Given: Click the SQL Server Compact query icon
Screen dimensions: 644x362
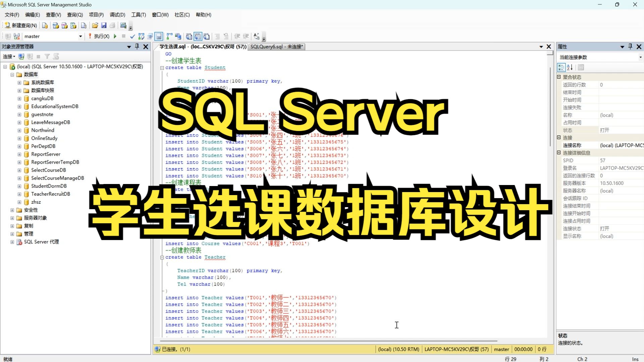Looking at the screenshot, I should (84, 25).
